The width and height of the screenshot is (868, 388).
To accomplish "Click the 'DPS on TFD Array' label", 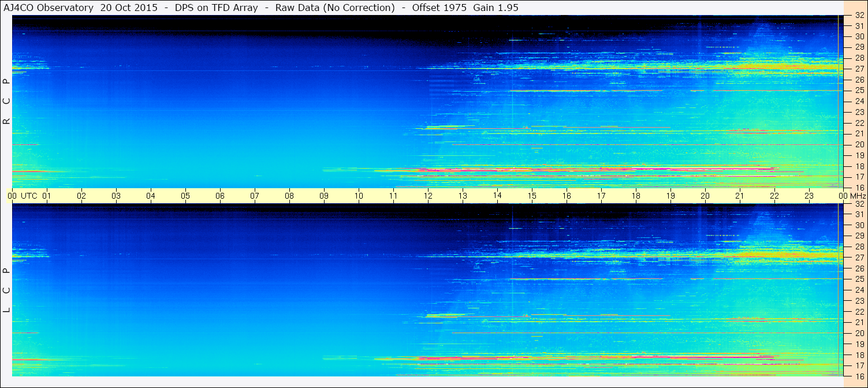I will (x=217, y=8).
